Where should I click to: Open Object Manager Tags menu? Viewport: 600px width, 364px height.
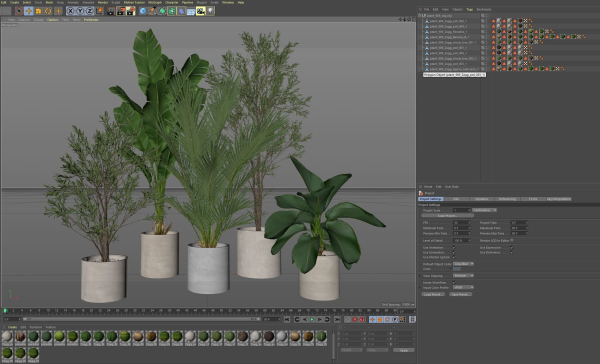click(x=469, y=10)
